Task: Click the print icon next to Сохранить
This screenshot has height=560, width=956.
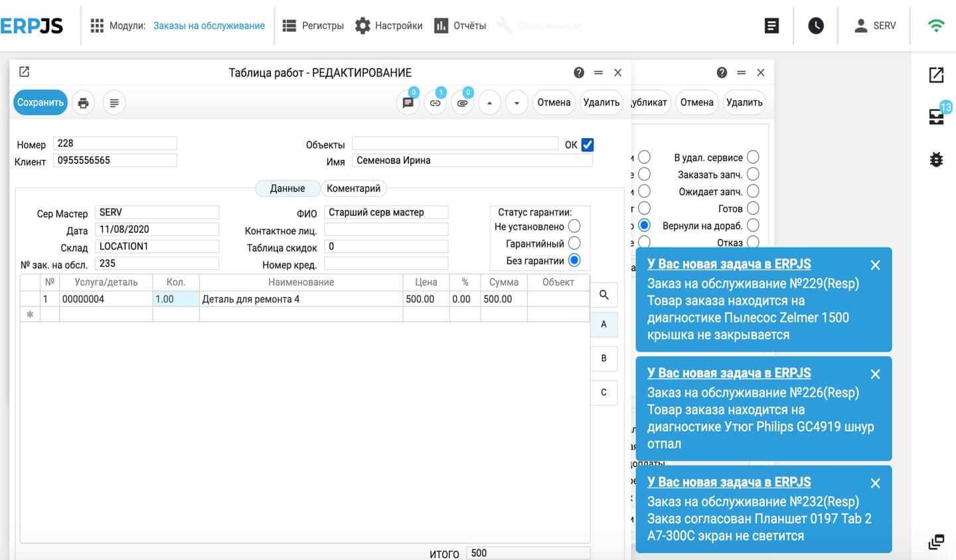Action: tap(83, 103)
